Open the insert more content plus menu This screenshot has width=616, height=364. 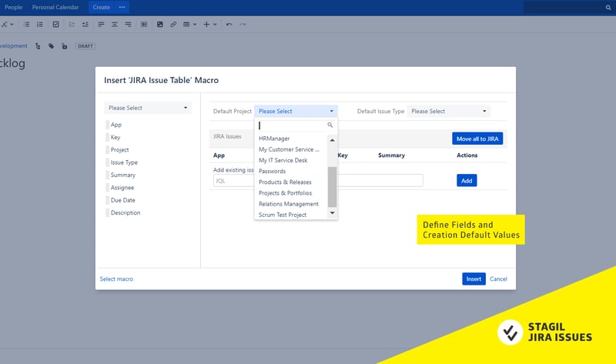209,25
